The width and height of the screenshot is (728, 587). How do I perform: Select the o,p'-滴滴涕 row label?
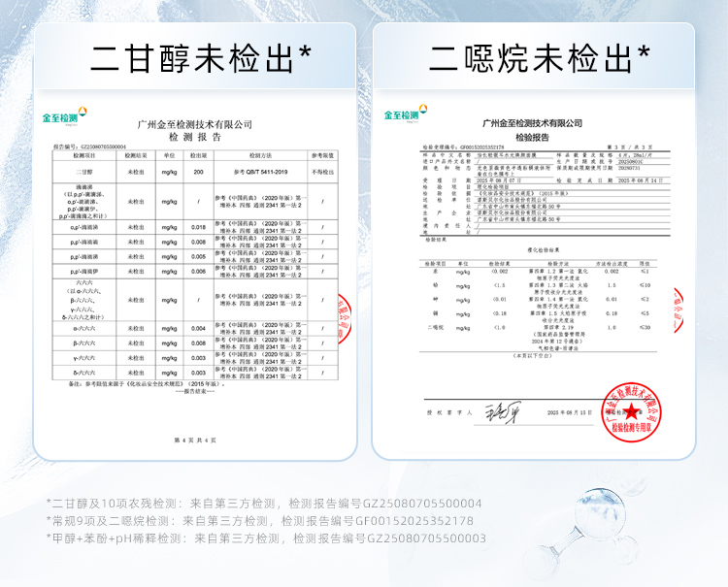click(x=84, y=227)
